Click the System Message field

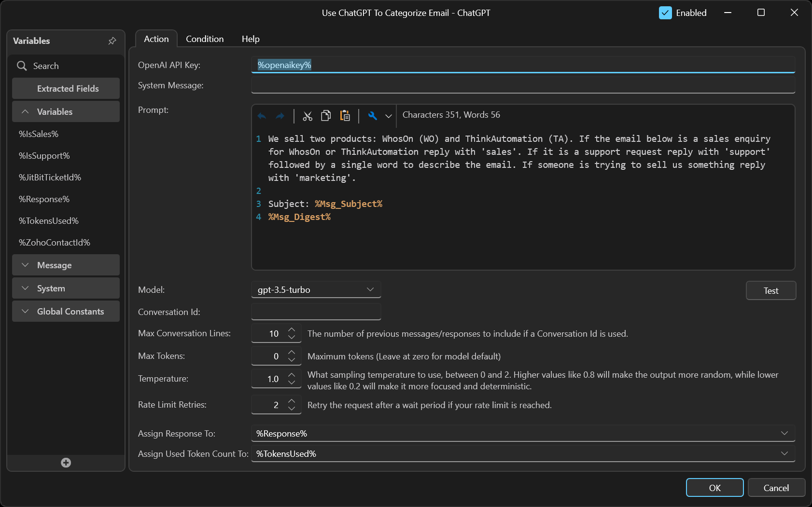pyautogui.click(x=523, y=85)
